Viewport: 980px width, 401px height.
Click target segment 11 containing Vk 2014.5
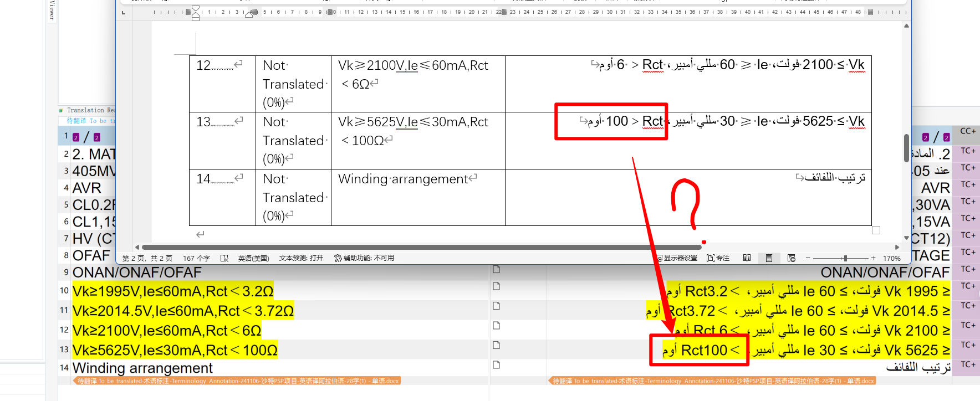798,311
